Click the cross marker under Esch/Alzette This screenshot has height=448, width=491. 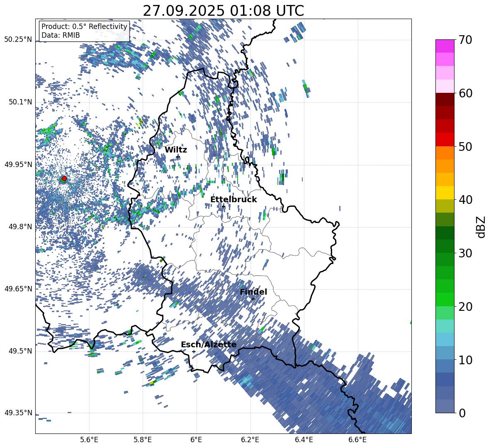coord(194,351)
